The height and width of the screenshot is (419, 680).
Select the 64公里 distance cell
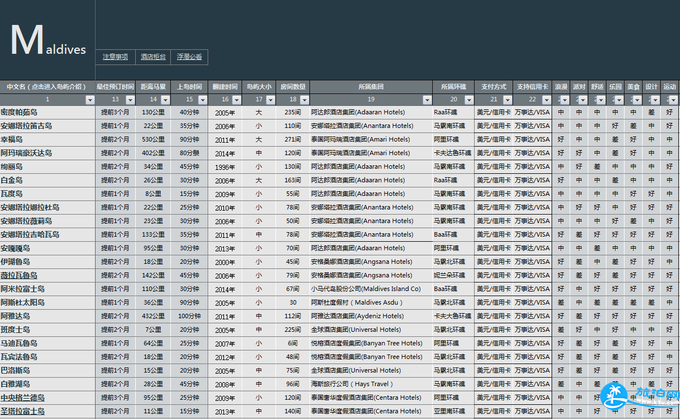point(153,343)
